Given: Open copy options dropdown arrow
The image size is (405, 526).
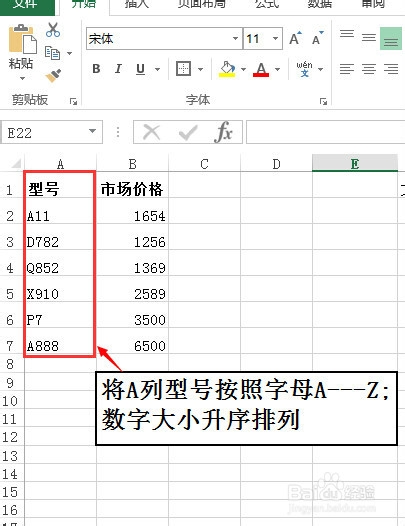Looking at the screenshot, I should tap(69, 53).
